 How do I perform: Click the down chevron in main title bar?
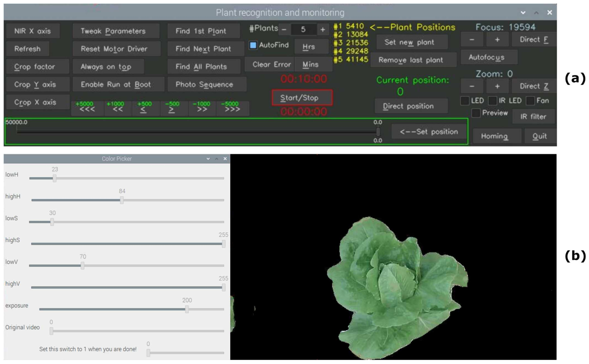(x=523, y=13)
